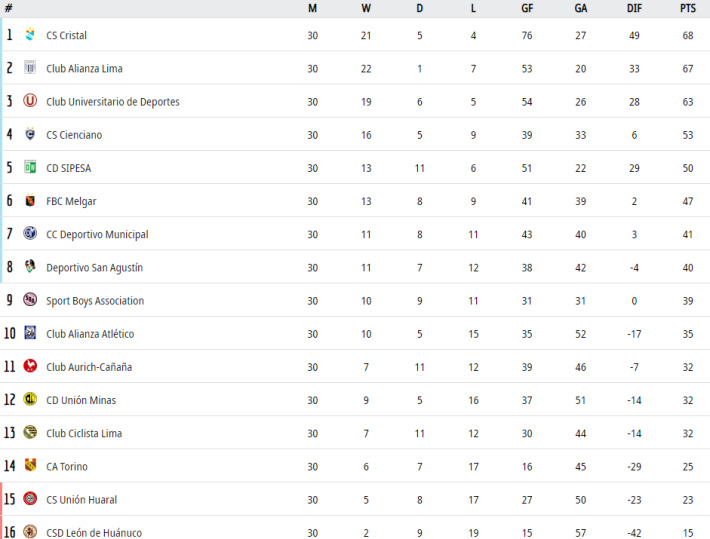Open the CSD León de Huánuco link
The width and height of the screenshot is (710, 539).
click(x=94, y=533)
